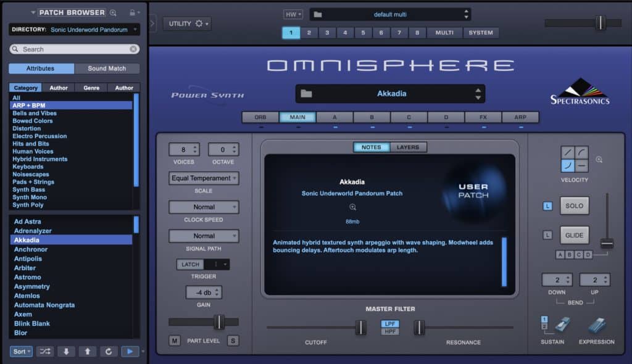Select the convex velocity curve icon
This screenshot has width=632, height=364.
click(x=581, y=152)
